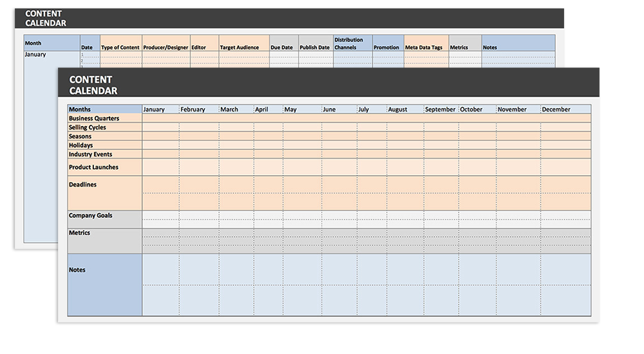Click the September column header
This screenshot has height=354, width=644.
[x=441, y=109]
